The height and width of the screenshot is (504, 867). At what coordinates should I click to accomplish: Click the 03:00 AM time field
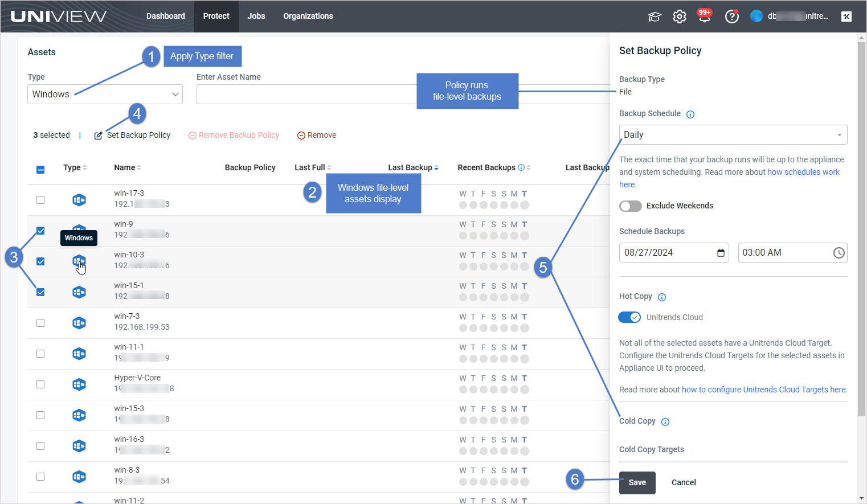793,253
